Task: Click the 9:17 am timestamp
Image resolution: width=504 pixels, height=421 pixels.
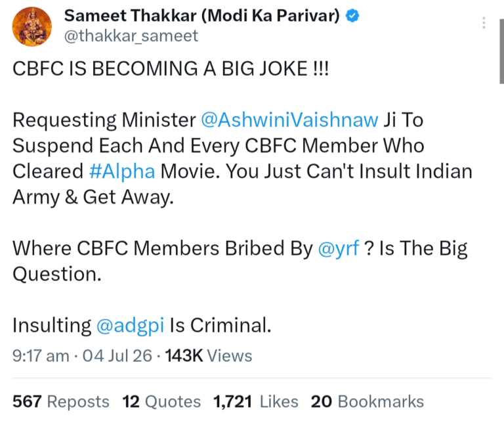Action: (x=41, y=356)
